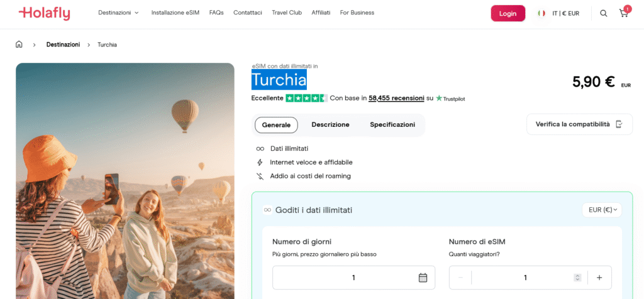This screenshot has width=644, height=299.
Task: Click the lightning icon beside Internet veloce
Action: coord(260,163)
